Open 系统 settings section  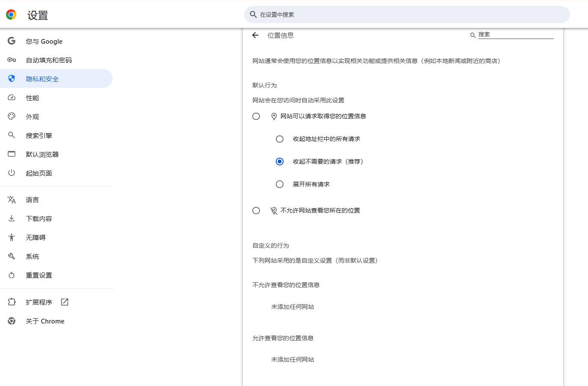coord(56,256)
